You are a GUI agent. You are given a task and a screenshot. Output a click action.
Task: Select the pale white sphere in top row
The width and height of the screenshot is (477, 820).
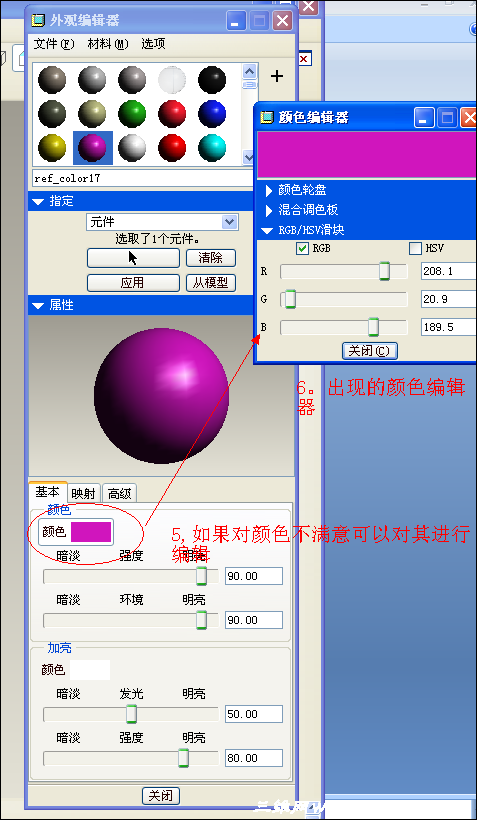(172, 79)
